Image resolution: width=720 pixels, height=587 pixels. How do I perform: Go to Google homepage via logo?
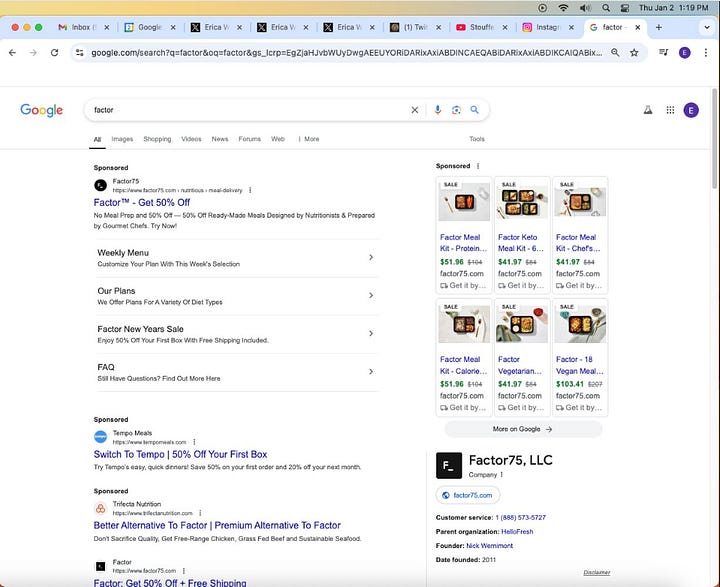pyautogui.click(x=41, y=110)
